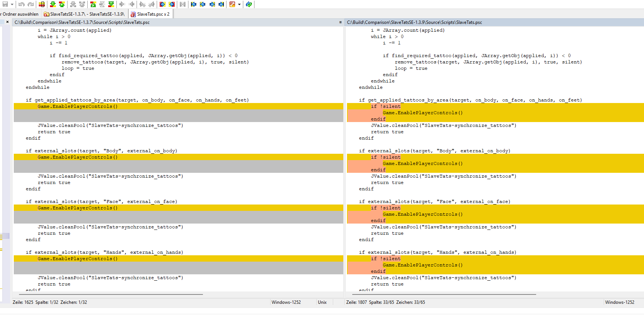Screen dimensions: 644x315
Task: Click grayed Copy Left and Advance icon
Action: [x=151, y=4]
